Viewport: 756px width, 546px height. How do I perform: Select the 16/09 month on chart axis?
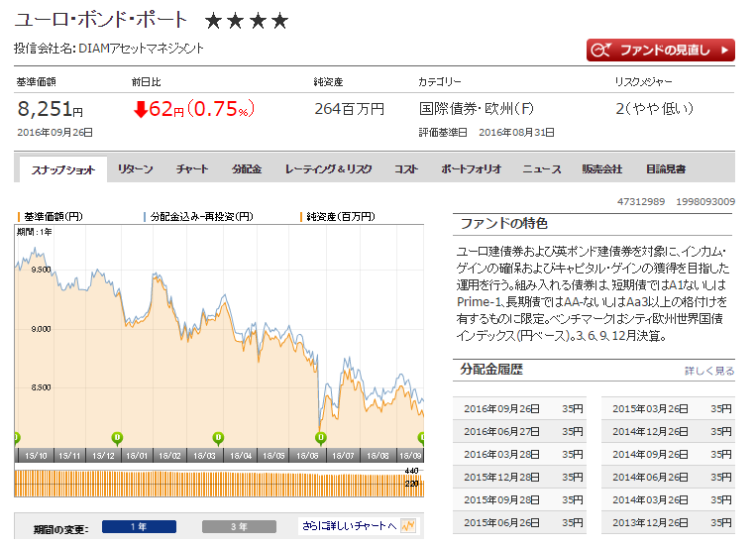(x=410, y=455)
